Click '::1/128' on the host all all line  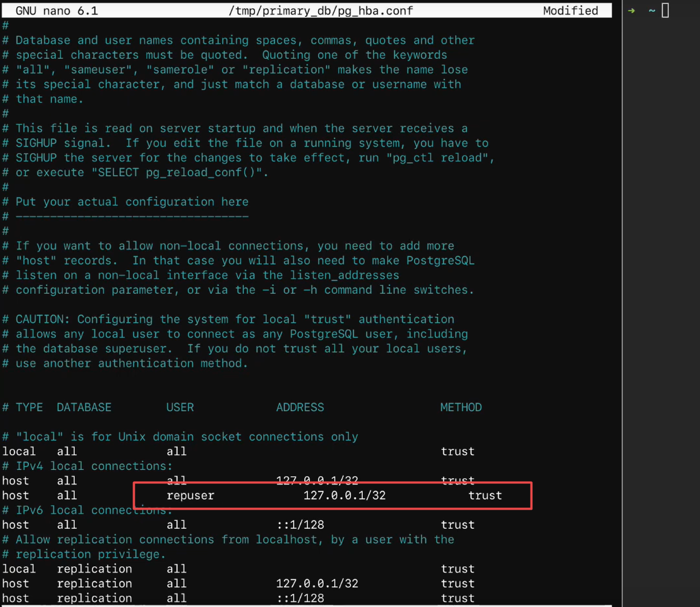click(300, 525)
